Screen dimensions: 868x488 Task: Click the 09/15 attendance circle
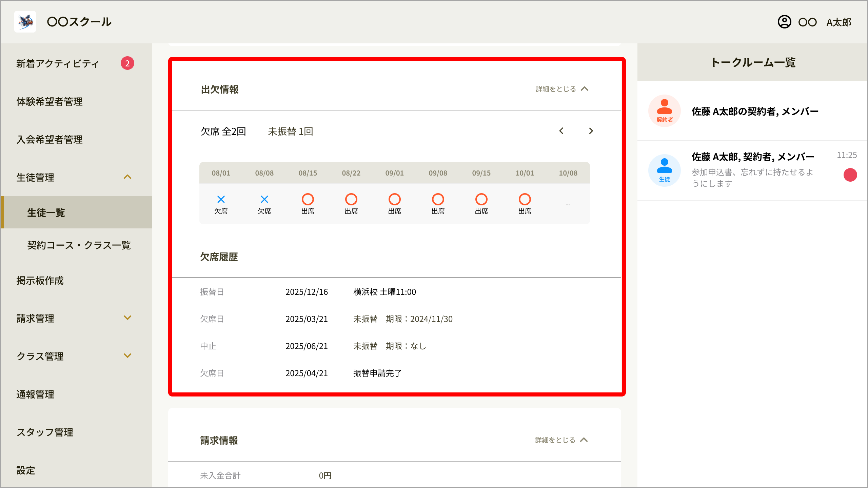tap(481, 199)
